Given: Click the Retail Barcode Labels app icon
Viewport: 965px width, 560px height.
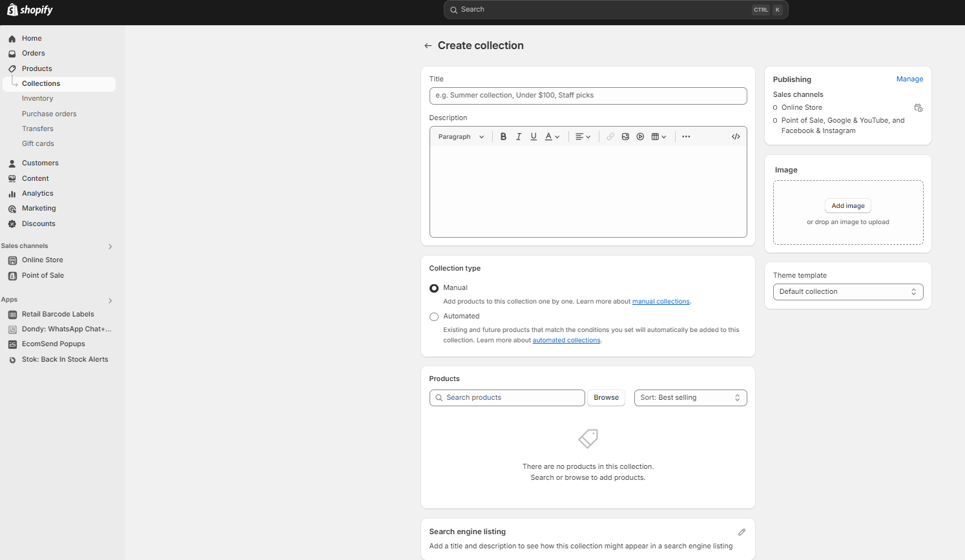Looking at the screenshot, I should (x=12, y=315).
